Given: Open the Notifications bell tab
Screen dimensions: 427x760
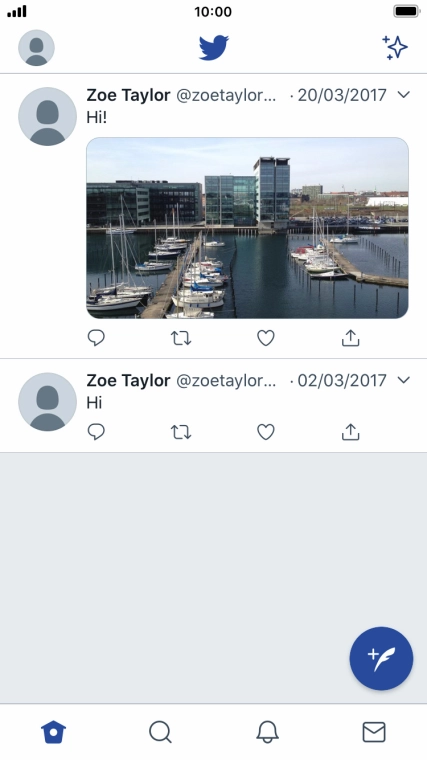Looking at the screenshot, I should click(x=267, y=731).
